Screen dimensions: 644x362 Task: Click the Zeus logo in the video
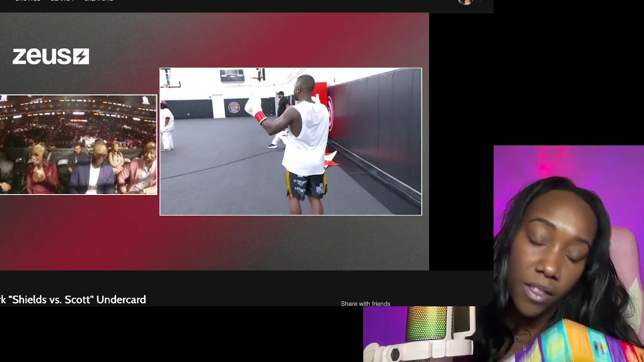pyautogui.click(x=51, y=56)
